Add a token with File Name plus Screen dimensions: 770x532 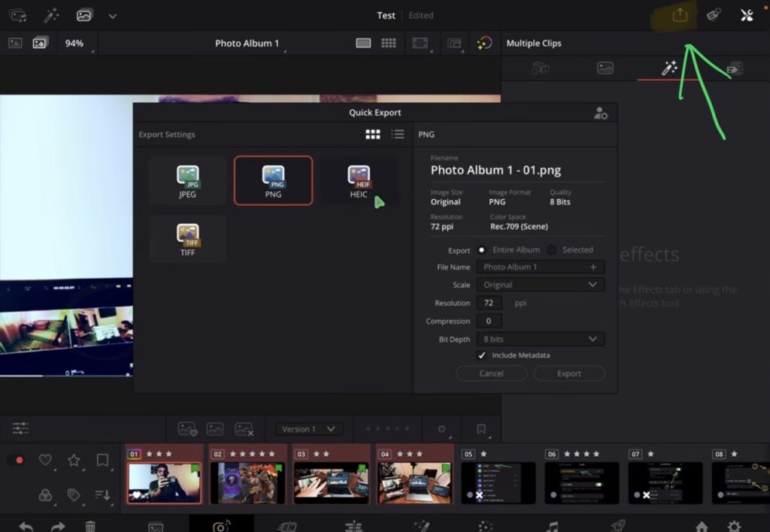tap(593, 267)
